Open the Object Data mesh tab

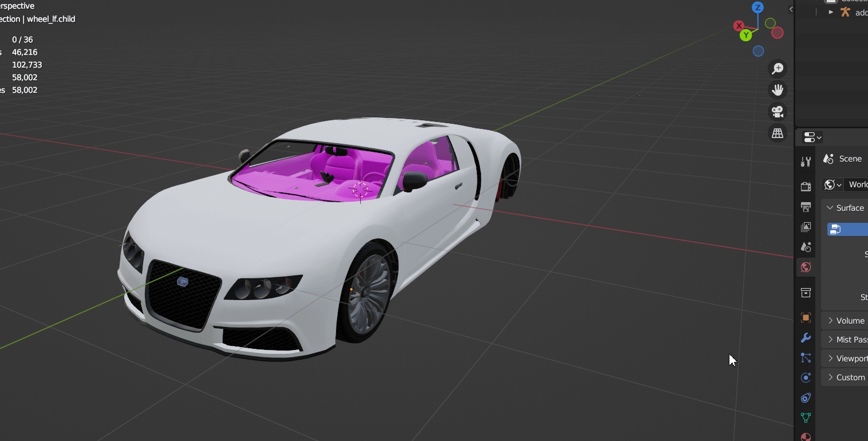(x=806, y=418)
